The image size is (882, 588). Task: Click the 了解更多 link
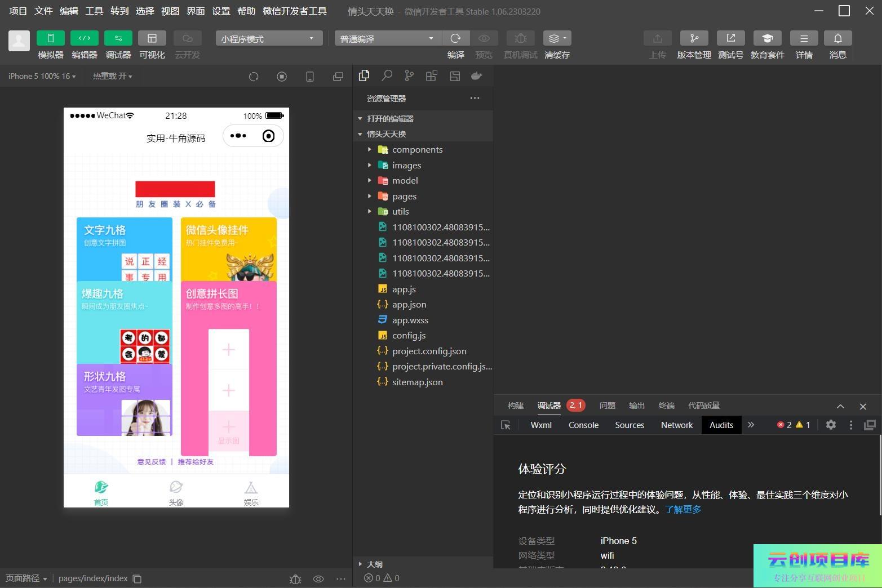(x=683, y=510)
